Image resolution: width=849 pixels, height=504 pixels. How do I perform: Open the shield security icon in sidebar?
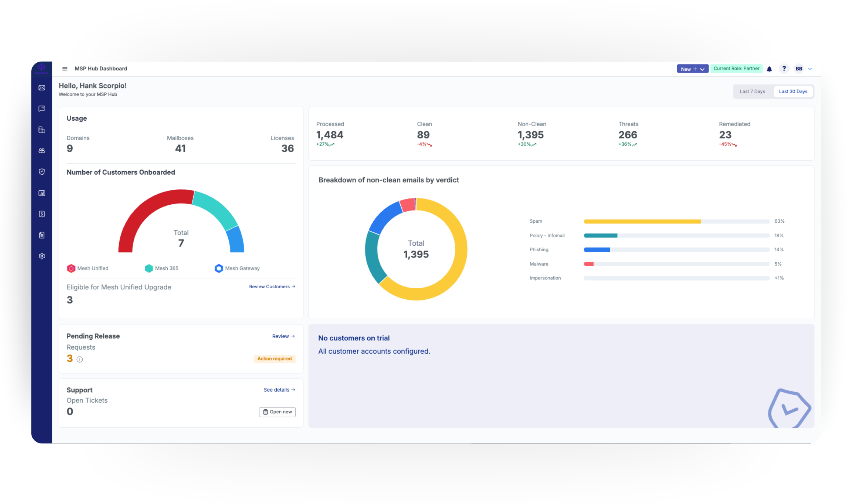click(x=42, y=172)
